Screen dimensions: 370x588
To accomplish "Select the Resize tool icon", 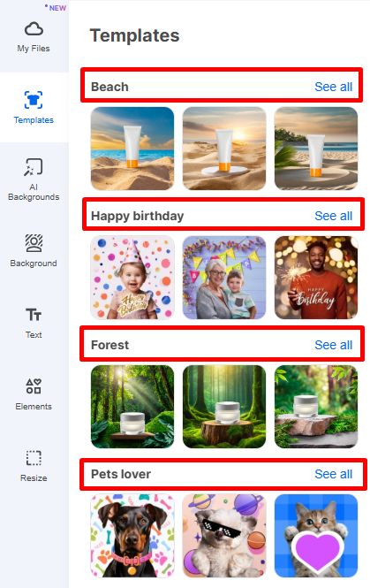I will (x=34, y=458).
